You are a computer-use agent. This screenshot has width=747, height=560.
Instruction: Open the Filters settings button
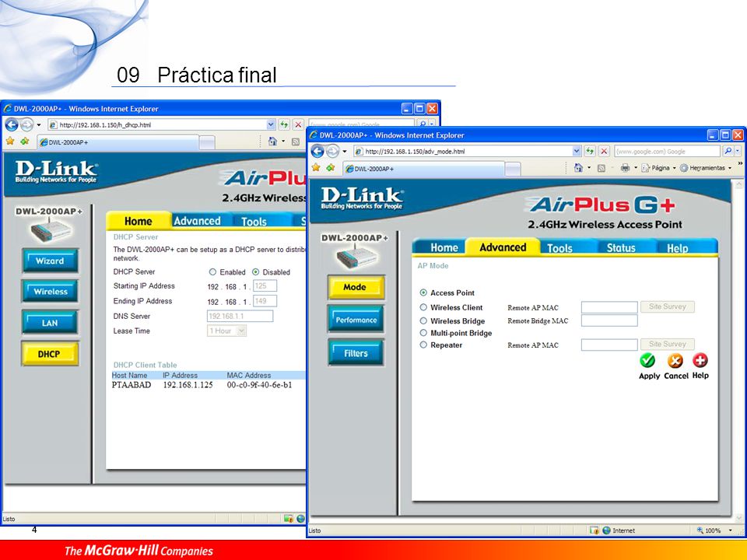tap(356, 353)
